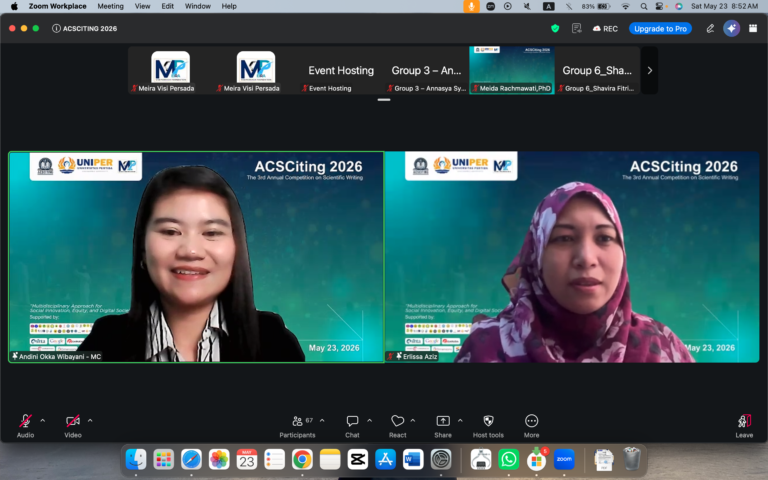Open Zoom Workplace menu
The height and width of the screenshot is (480, 768).
click(x=57, y=6)
